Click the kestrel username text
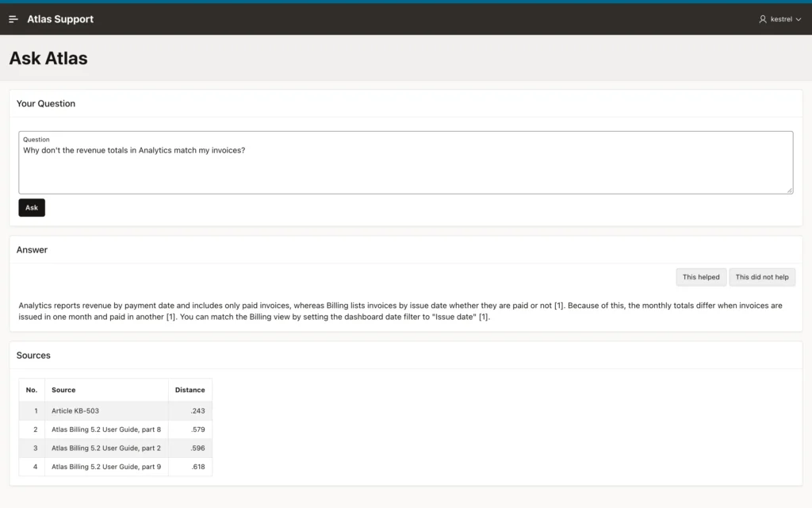 click(781, 19)
